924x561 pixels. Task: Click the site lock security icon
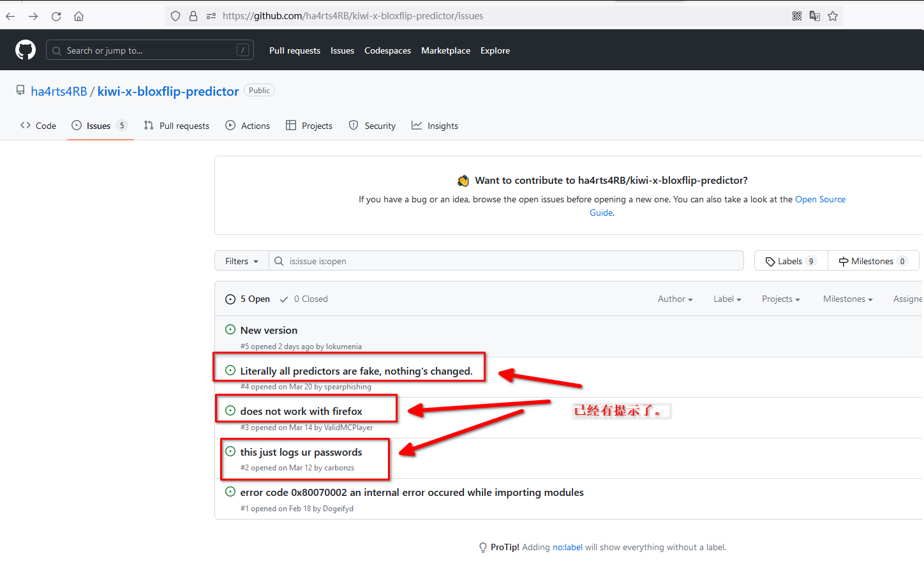193,16
